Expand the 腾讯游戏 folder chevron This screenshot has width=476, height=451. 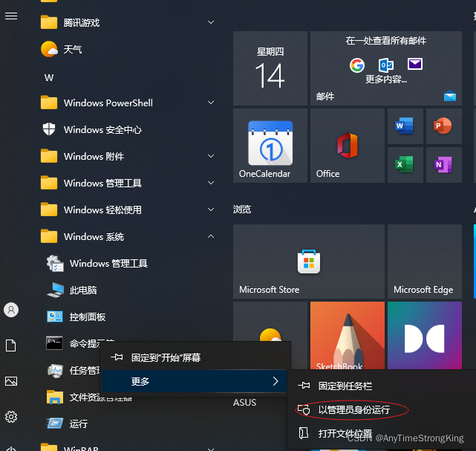click(x=211, y=22)
